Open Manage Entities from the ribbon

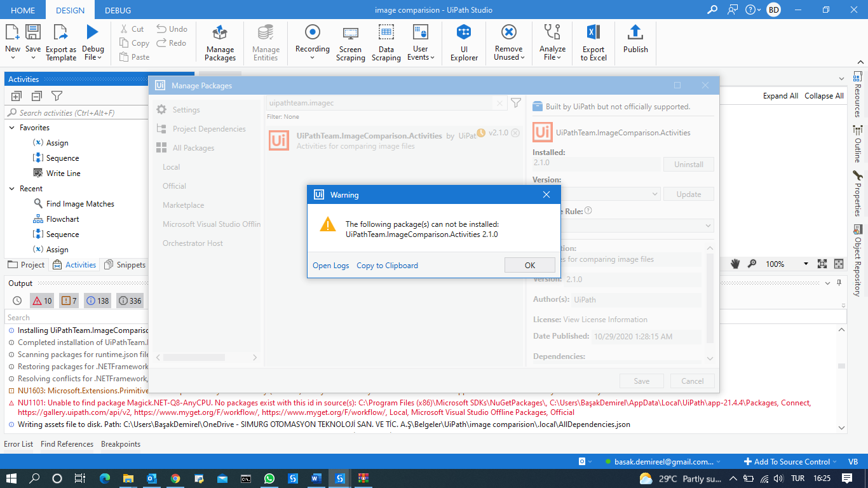pyautogui.click(x=266, y=43)
